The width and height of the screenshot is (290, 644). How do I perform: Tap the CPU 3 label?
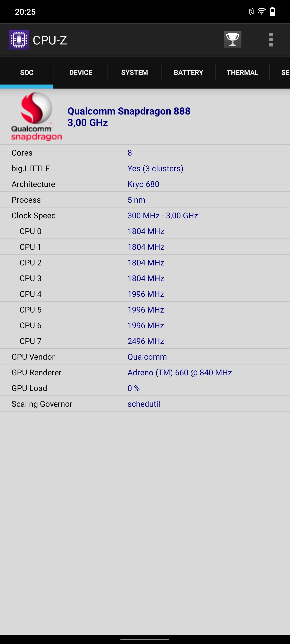(31, 279)
